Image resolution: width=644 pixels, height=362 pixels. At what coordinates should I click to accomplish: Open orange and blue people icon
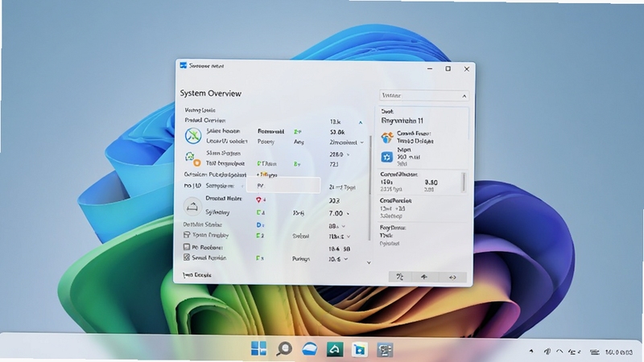(x=386, y=138)
